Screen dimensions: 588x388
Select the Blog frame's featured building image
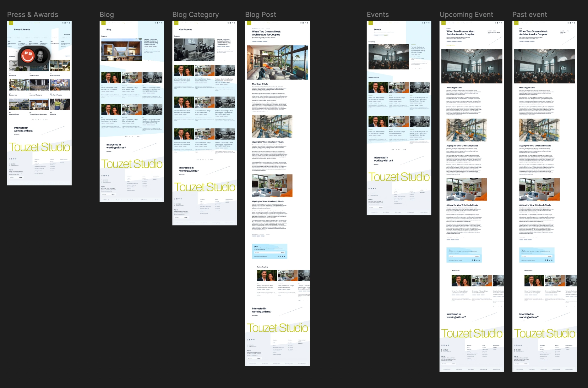(x=122, y=50)
